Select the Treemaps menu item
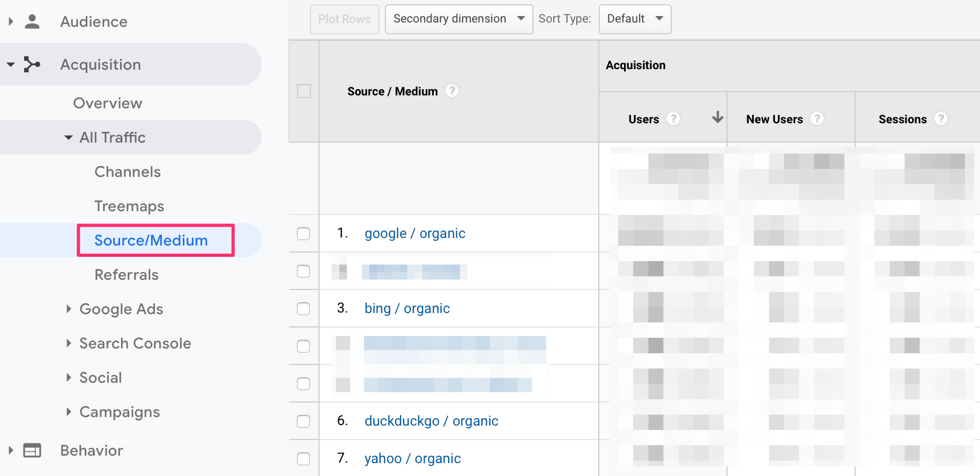This screenshot has height=476, width=980. click(x=129, y=206)
